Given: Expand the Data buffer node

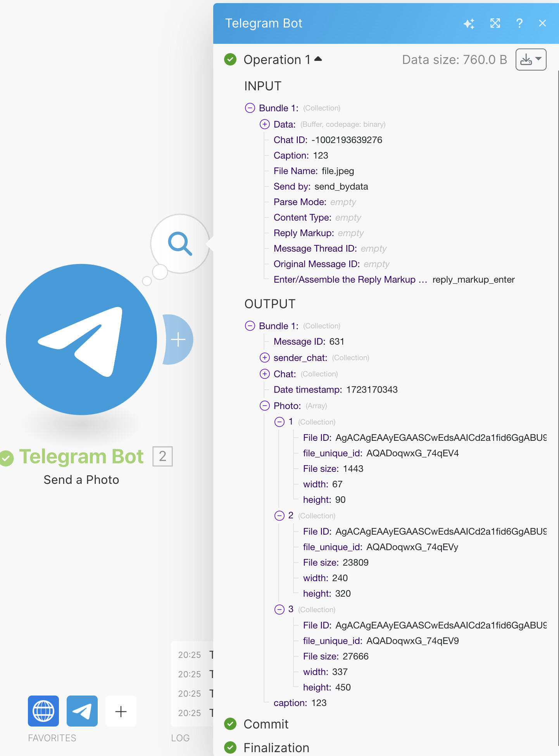Looking at the screenshot, I should (265, 124).
